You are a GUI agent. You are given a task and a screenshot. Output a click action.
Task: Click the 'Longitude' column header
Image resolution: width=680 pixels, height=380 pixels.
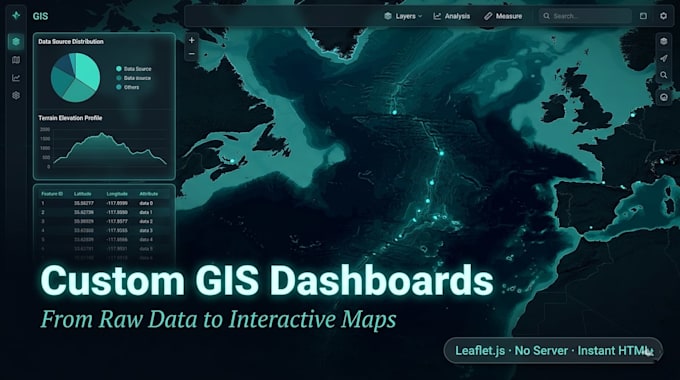pyautogui.click(x=117, y=194)
